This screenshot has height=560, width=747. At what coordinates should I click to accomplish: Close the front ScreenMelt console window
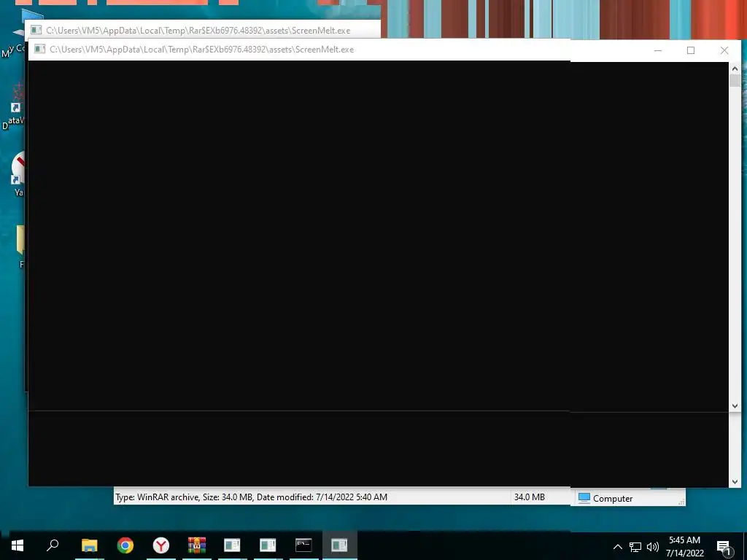point(724,50)
